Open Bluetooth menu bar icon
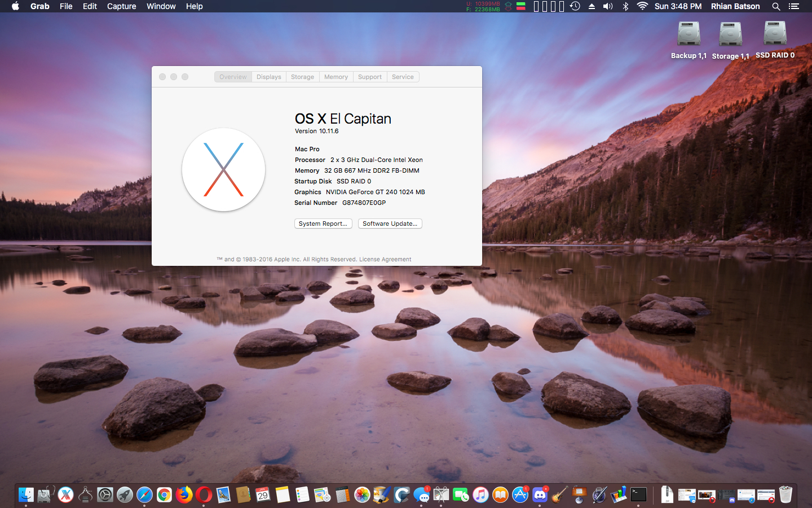The image size is (812, 508). (625, 6)
